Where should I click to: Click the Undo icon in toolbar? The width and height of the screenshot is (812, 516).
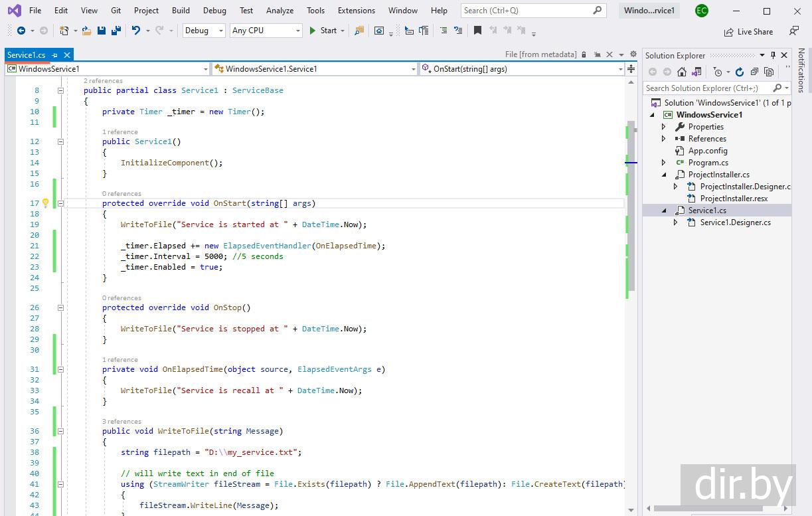pyautogui.click(x=136, y=31)
